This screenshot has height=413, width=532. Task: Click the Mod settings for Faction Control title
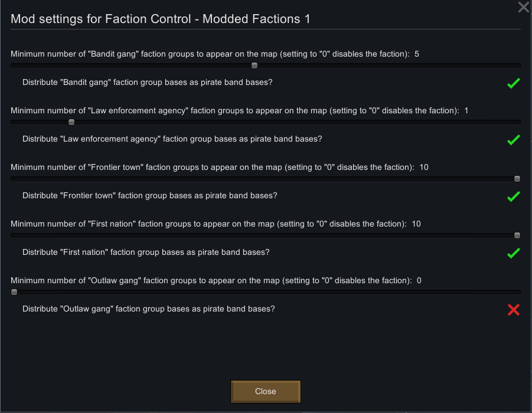pos(161,19)
